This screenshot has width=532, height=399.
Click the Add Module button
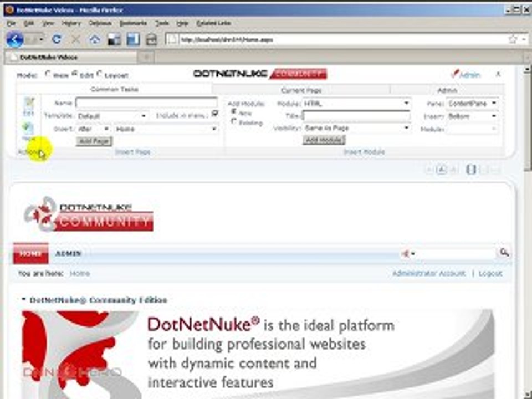(x=324, y=140)
